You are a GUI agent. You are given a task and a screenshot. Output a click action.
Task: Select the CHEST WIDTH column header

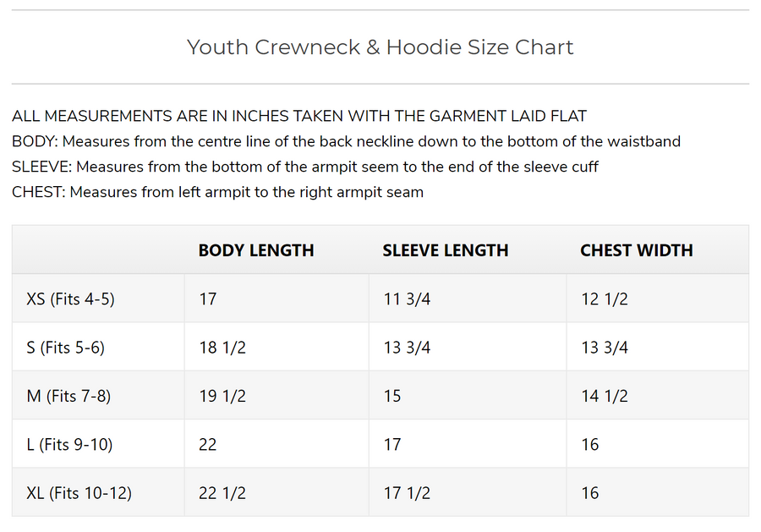[637, 250]
